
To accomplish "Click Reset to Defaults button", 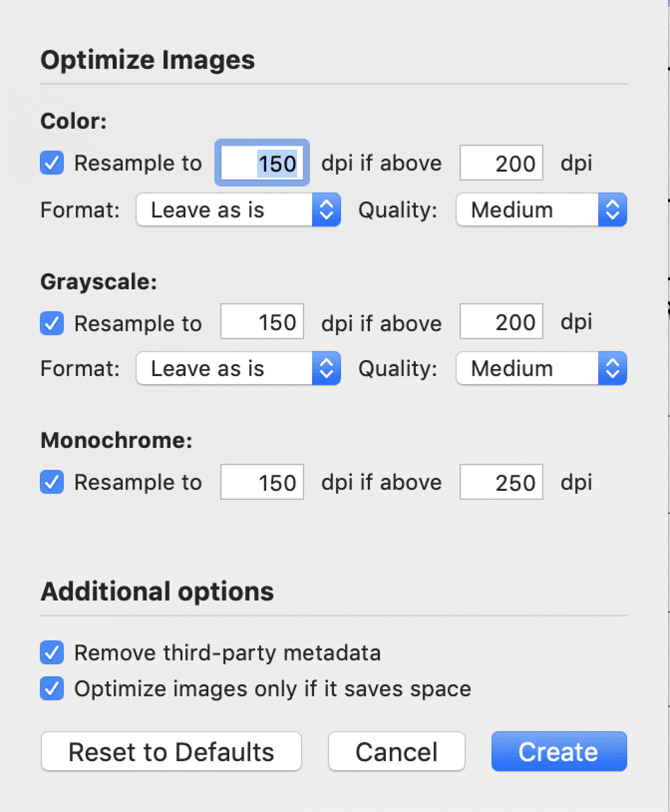I will (171, 752).
